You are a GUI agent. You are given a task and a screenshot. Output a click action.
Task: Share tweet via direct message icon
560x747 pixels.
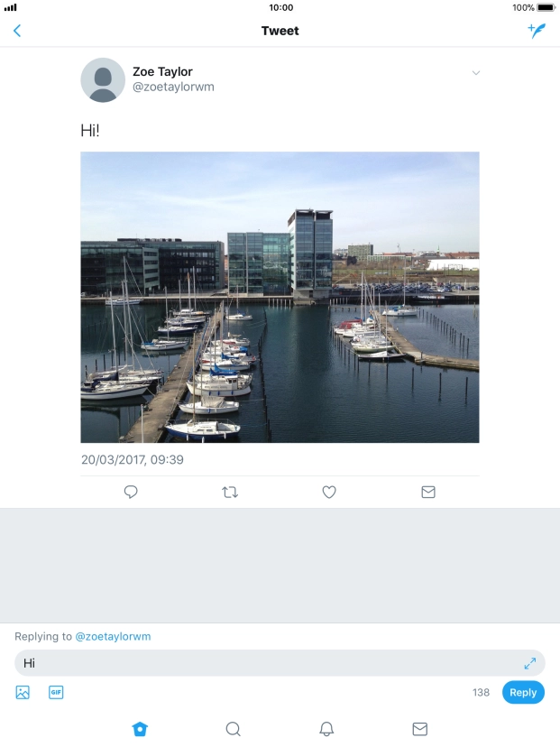click(x=428, y=492)
